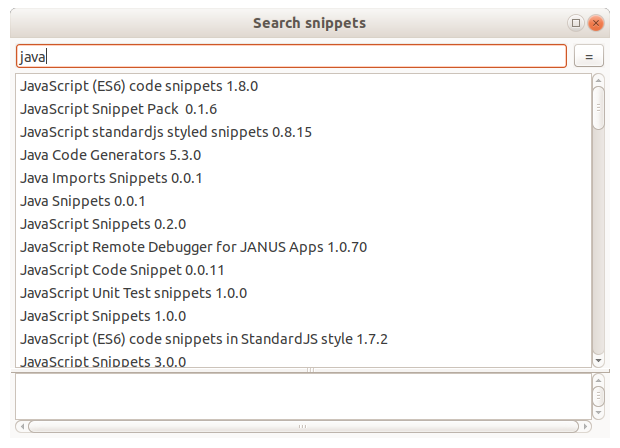
Task: Select JavaScript Snippets version 1.0.0
Action: tap(103, 316)
